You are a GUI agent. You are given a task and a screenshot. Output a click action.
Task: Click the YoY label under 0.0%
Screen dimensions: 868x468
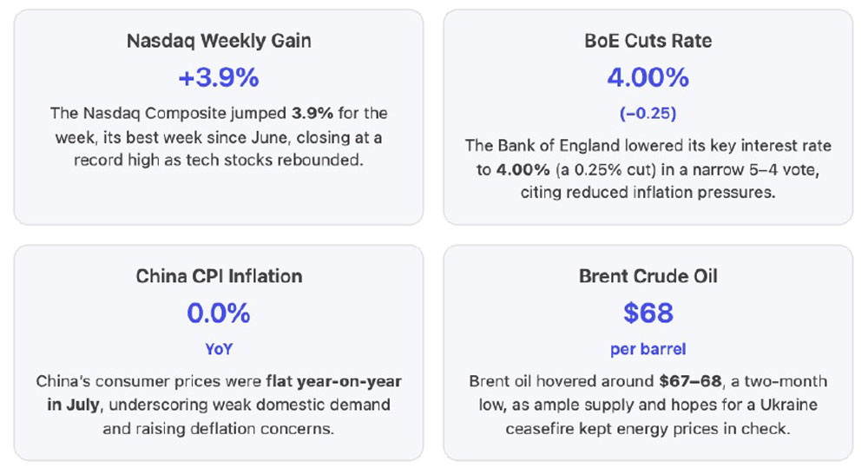tap(219, 349)
